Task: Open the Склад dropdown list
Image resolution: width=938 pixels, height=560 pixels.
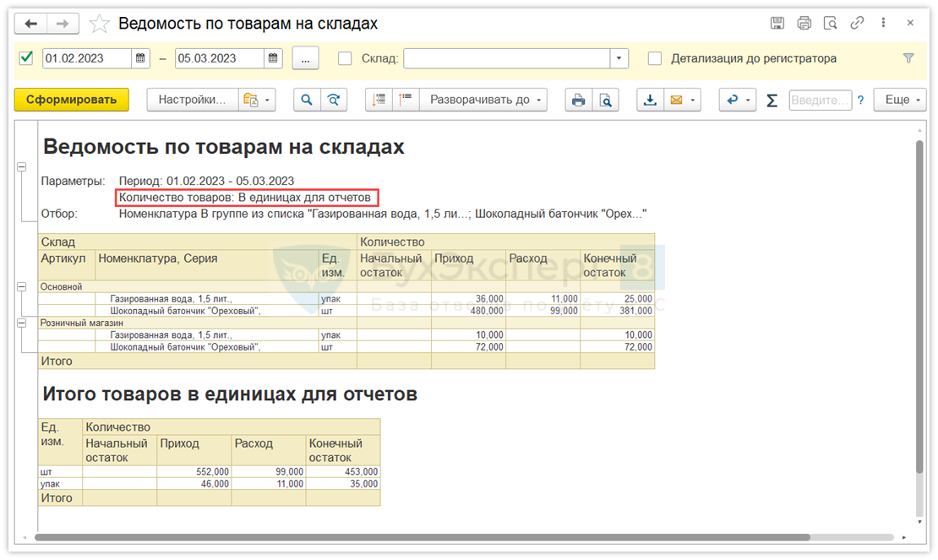Action: coord(619,58)
